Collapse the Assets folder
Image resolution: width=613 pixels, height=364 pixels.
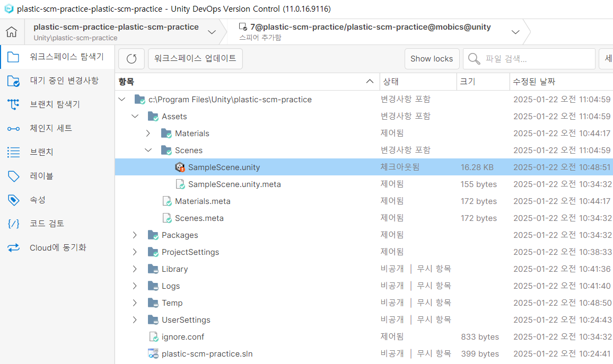(x=135, y=117)
